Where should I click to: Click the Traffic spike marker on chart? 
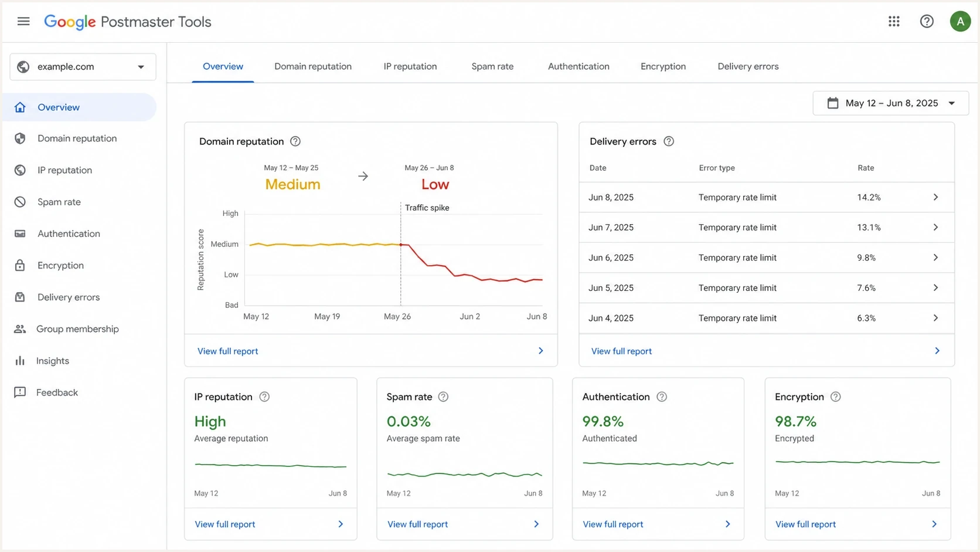[x=401, y=244]
